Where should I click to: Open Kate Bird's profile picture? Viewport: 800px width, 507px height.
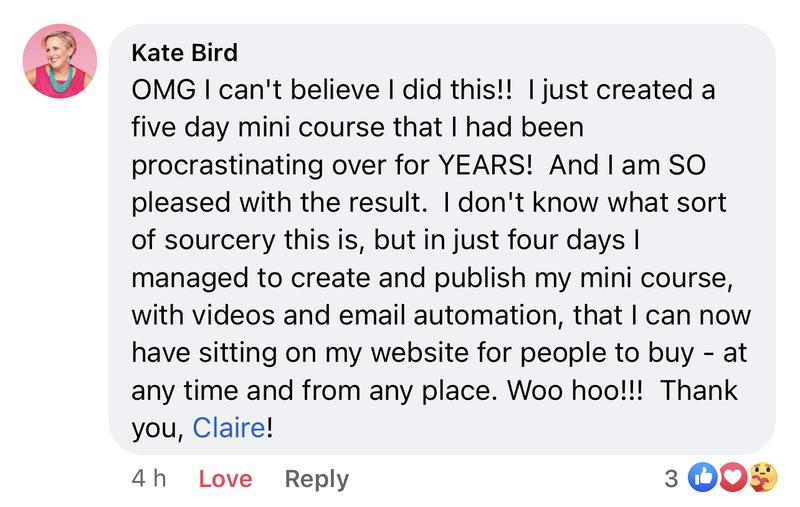click(60, 61)
